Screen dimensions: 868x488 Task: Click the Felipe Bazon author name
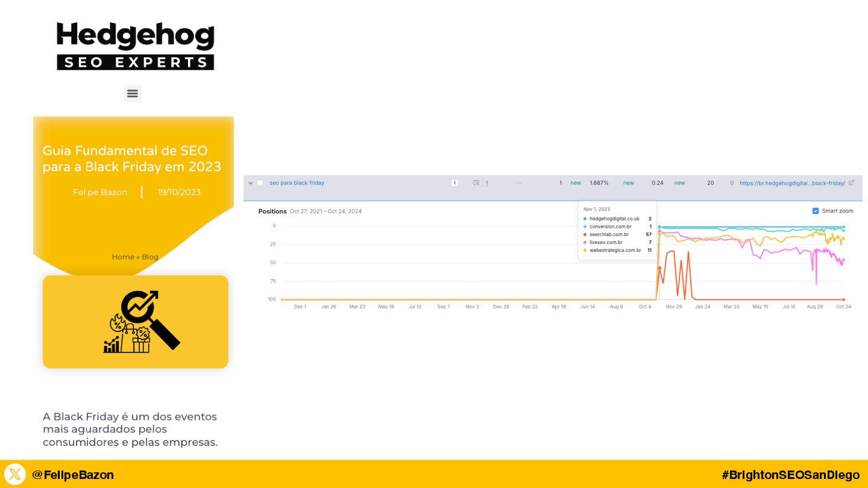[x=100, y=192]
